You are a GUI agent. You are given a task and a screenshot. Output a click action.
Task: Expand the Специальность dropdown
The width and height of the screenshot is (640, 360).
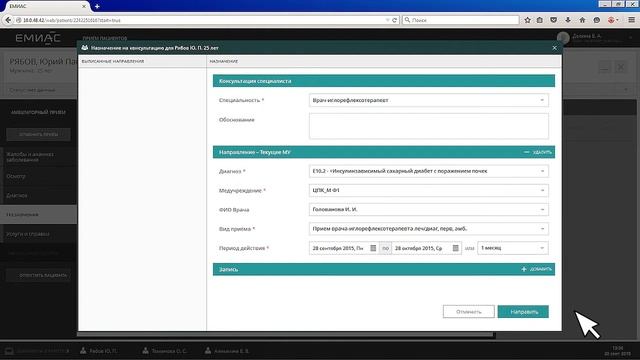[x=542, y=100]
